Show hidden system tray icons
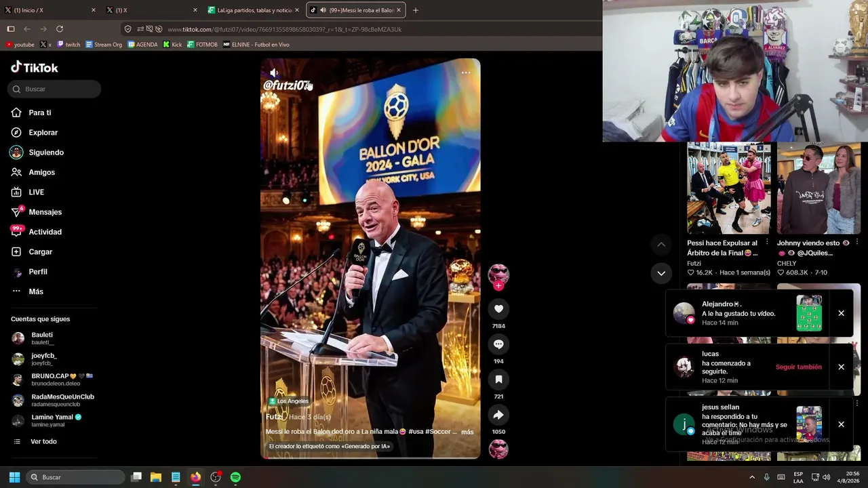This screenshot has width=868, height=488. click(751, 477)
